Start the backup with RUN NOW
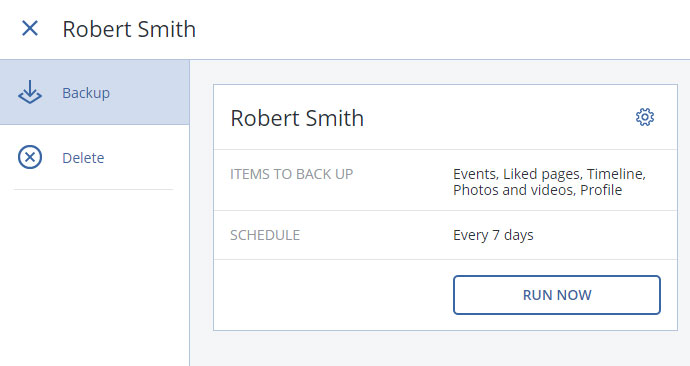This screenshot has height=366, width=690. pos(557,295)
